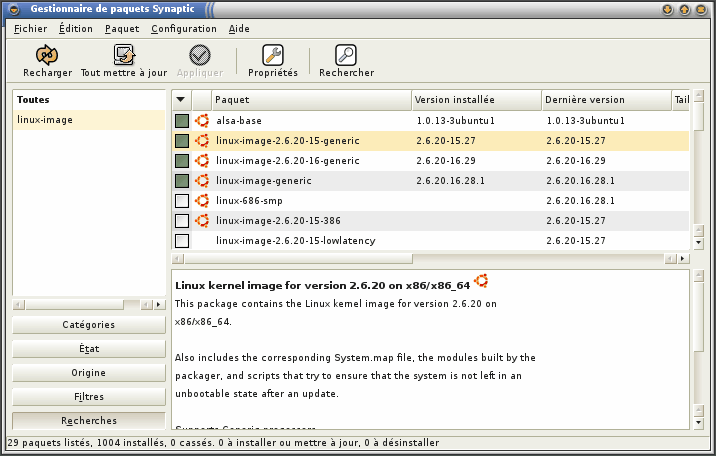Click the Filtres button
The height and width of the screenshot is (456, 716).
(x=89, y=397)
